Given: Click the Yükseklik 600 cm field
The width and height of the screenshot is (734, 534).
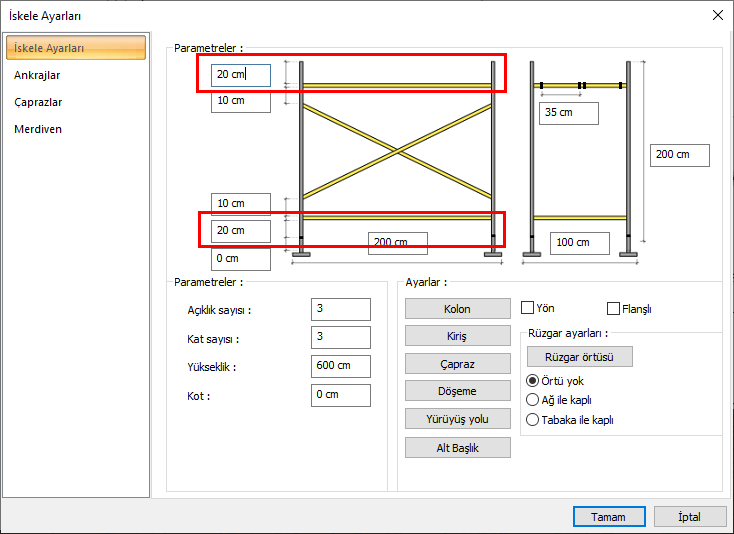Looking at the screenshot, I should coord(341,366).
